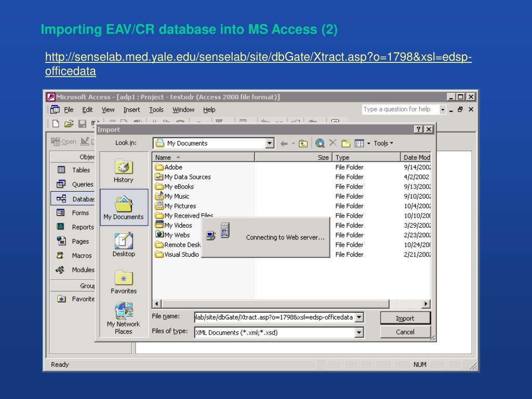Open the Views dropdown arrow
The image size is (532, 399).
(x=369, y=143)
